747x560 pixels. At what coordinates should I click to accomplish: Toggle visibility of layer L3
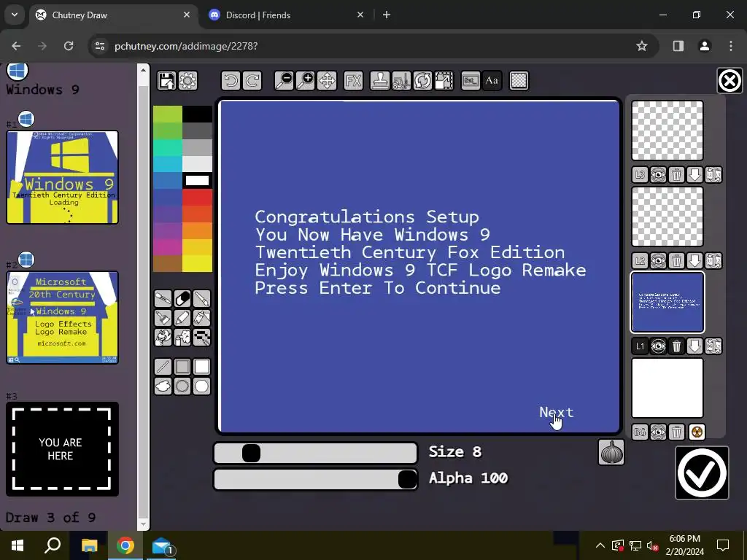(659, 175)
